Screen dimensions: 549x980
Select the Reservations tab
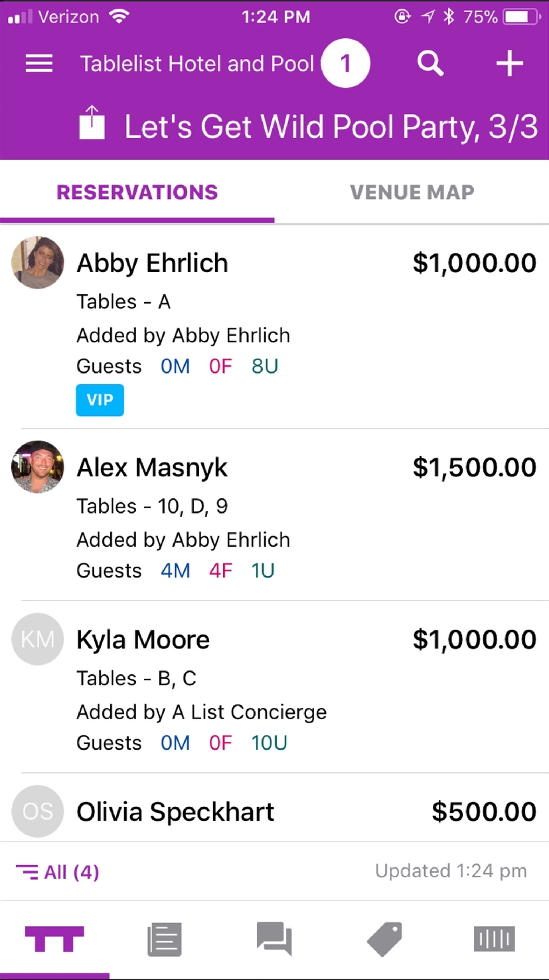tap(137, 192)
